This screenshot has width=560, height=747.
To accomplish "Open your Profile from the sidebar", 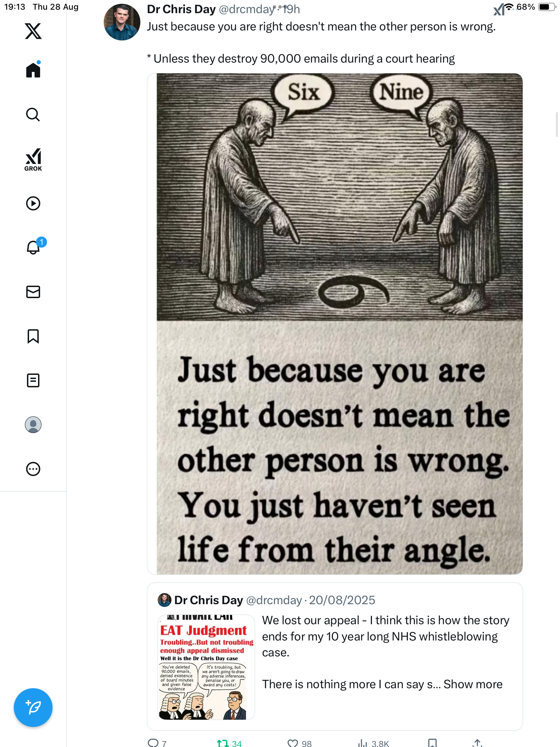I will 33,425.
